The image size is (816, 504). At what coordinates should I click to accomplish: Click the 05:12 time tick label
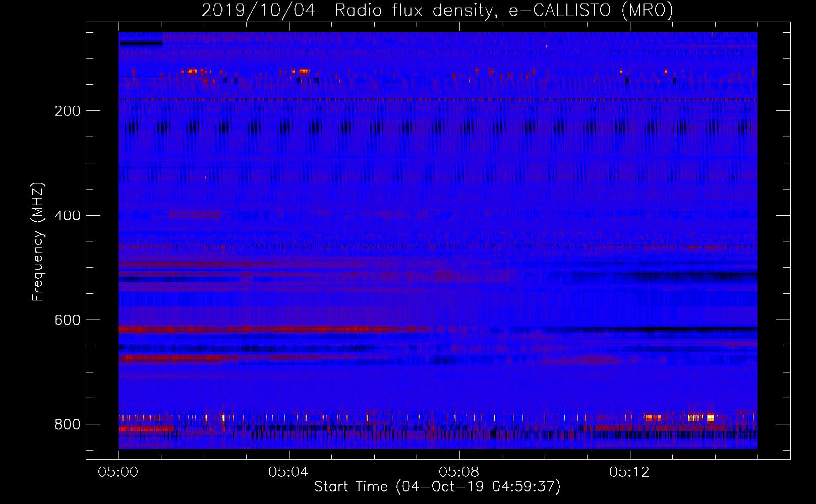pyautogui.click(x=629, y=472)
